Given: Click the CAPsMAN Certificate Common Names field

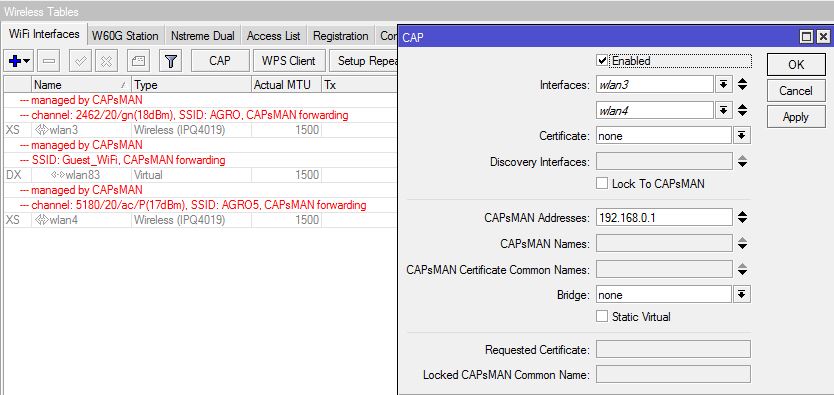Looking at the screenshot, I should coord(664,270).
